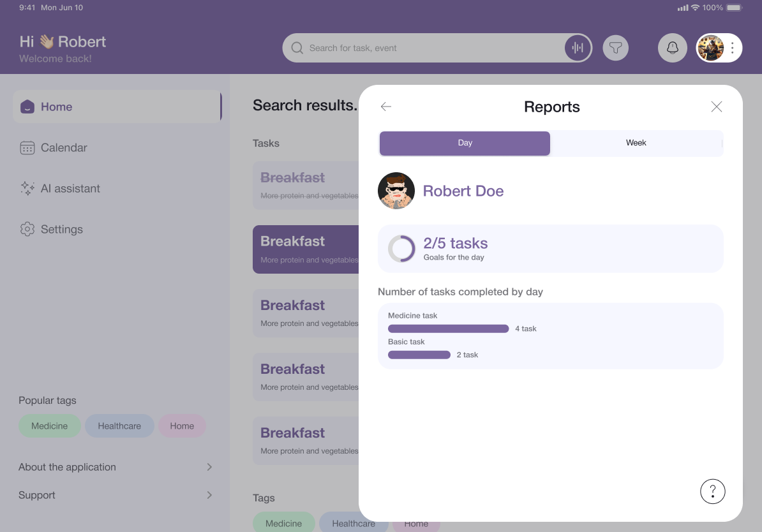Select the Day report segment
Image resolution: width=762 pixels, height=532 pixels.
tap(465, 143)
